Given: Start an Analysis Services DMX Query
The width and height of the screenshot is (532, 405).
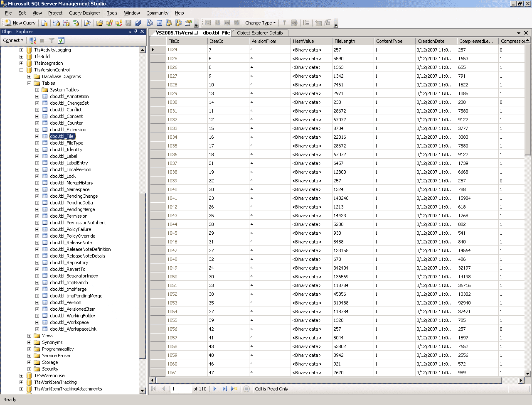Looking at the screenshot, I should (66, 23).
